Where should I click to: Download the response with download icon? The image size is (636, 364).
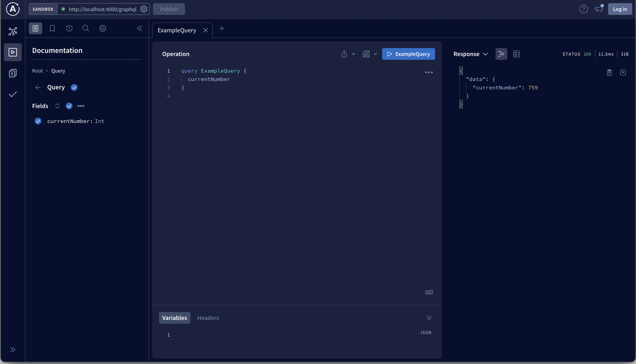pos(623,72)
